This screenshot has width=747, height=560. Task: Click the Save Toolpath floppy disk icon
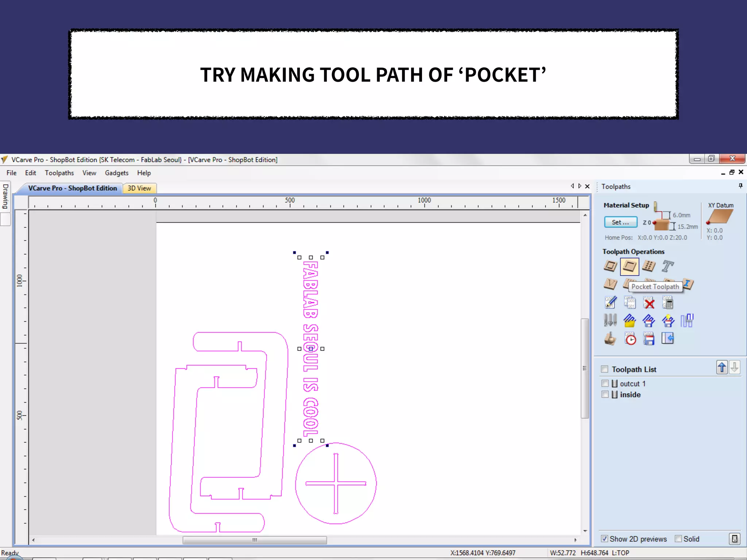point(649,339)
